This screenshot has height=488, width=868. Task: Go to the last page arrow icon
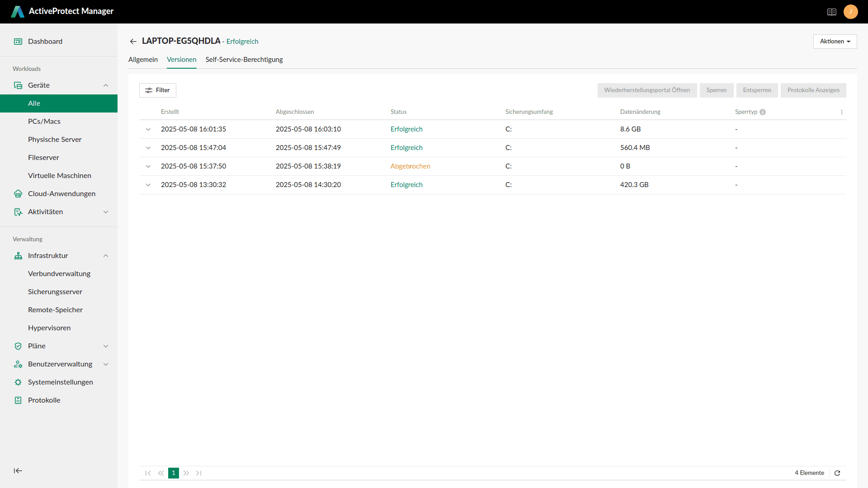(x=199, y=473)
